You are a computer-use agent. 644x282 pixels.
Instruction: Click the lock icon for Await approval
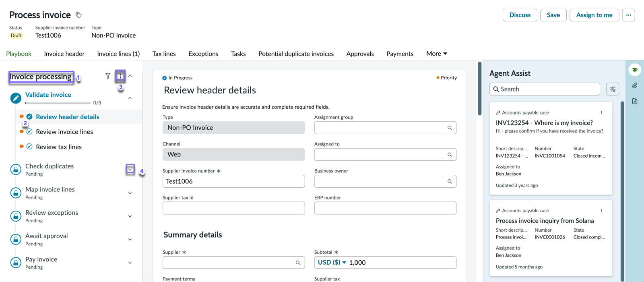pos(16,239)
